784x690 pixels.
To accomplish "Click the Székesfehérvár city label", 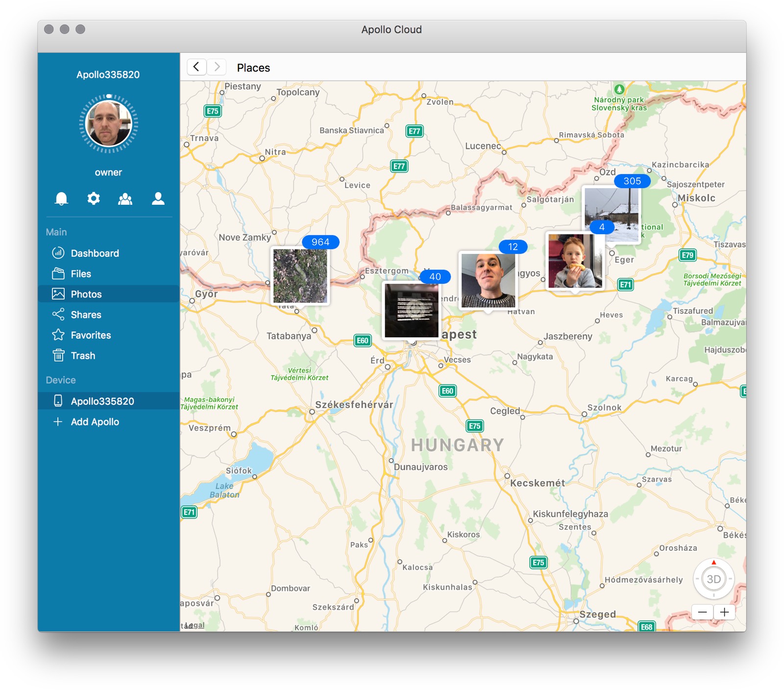I will [354, 404].
